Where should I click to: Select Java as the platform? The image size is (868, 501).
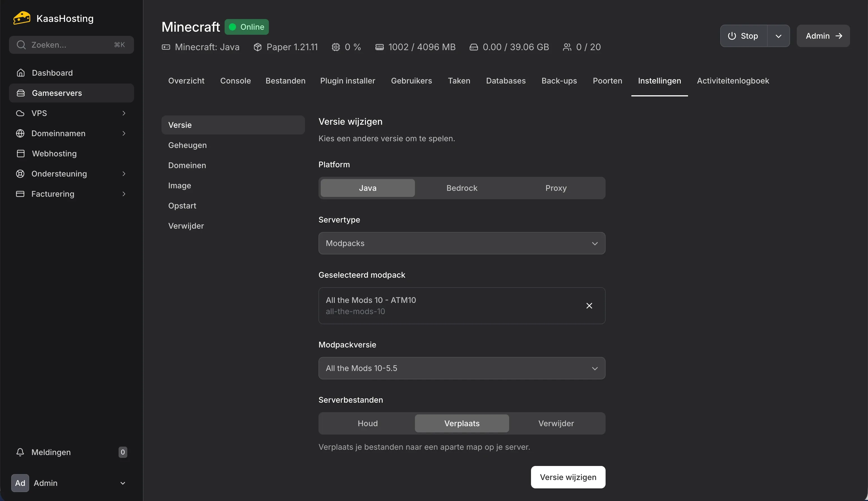point(367,188)
